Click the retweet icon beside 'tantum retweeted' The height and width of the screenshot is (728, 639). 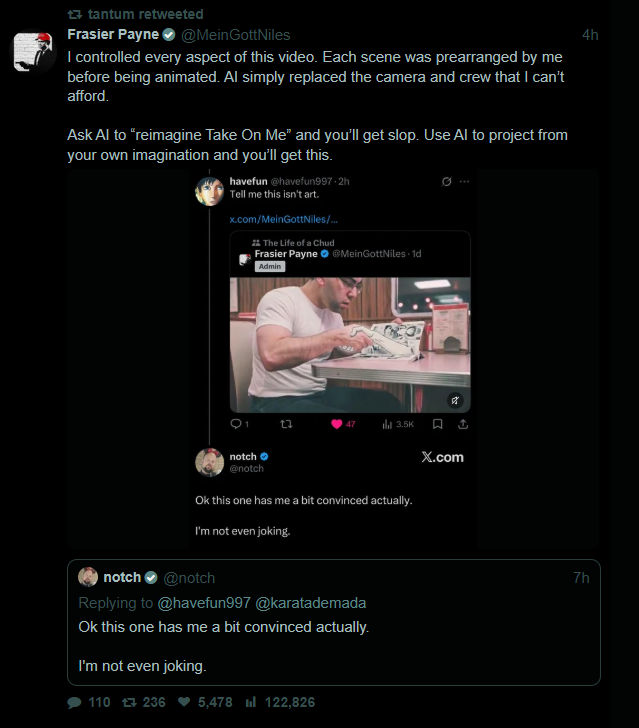[x=74, y=14]
